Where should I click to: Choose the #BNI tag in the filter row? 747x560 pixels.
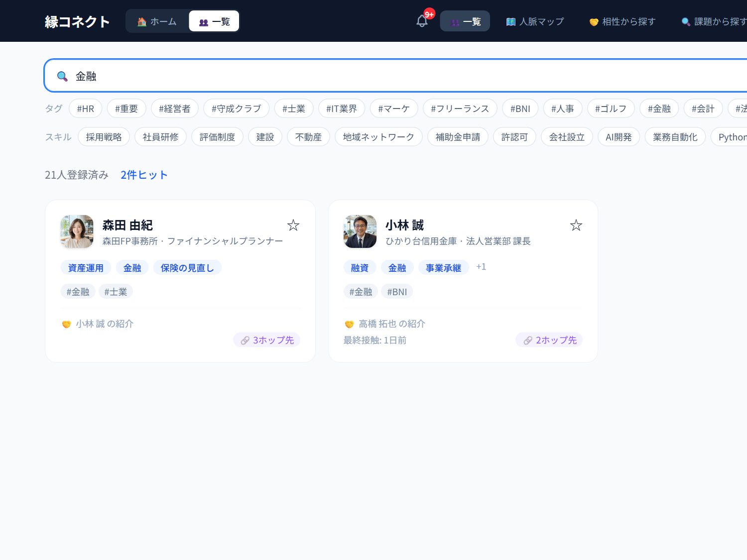tap(520, 109)
